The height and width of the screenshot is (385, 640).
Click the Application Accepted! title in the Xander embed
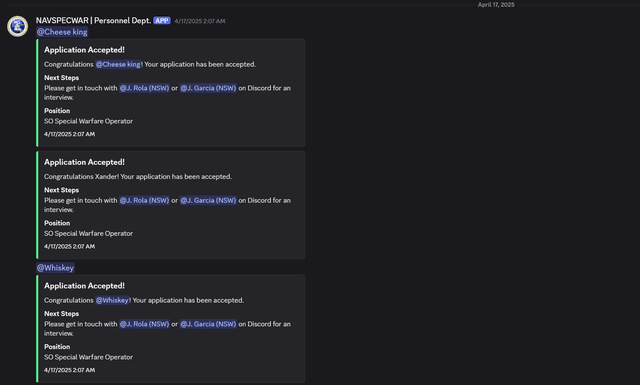point(84,162)
